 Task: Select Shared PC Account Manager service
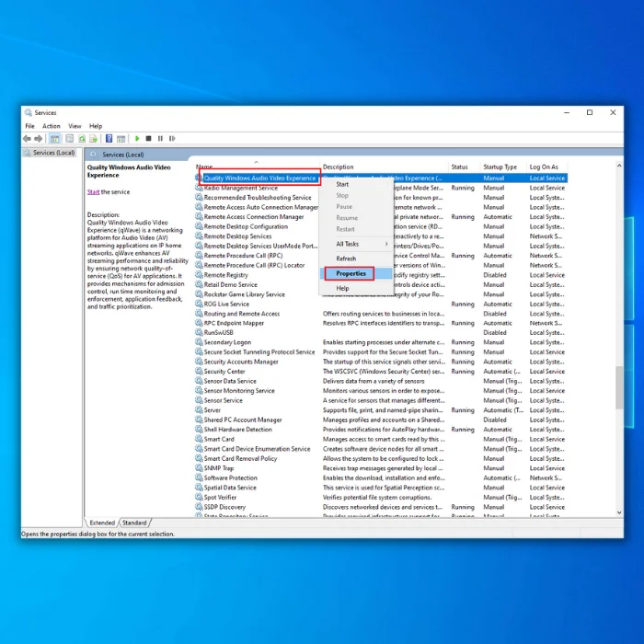[381, 420]
